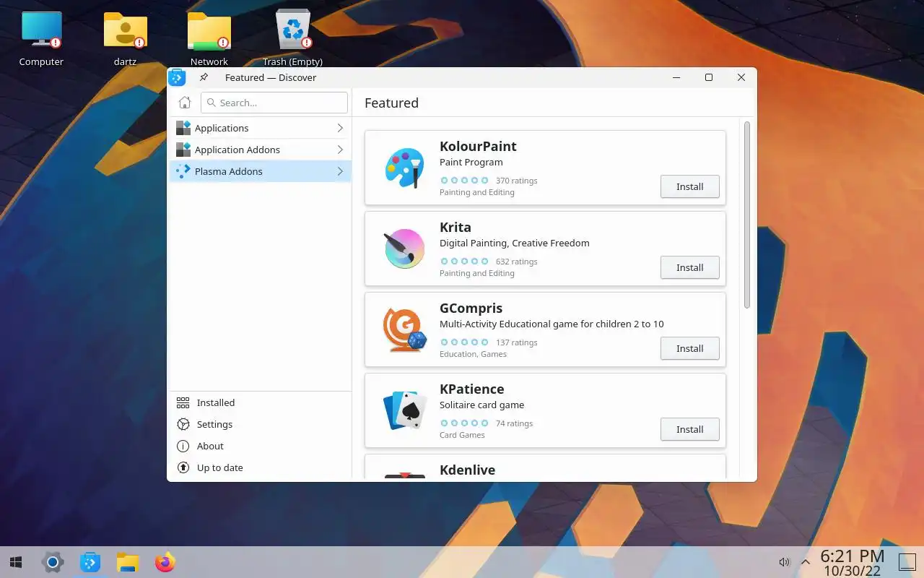The width and height of the screenshot is (924, 578).
Task: Click the Applications category icon
Action: [183, 128]
